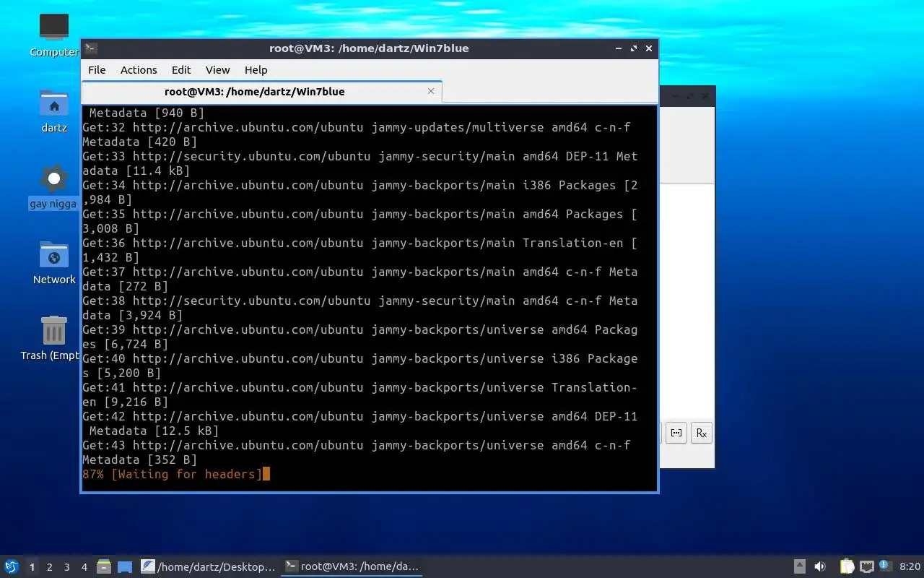Viewport: 924px width, 578px height.
Task: Open the removable media eject tray icon
Action: pyautogui.click(x=800, y=566)
